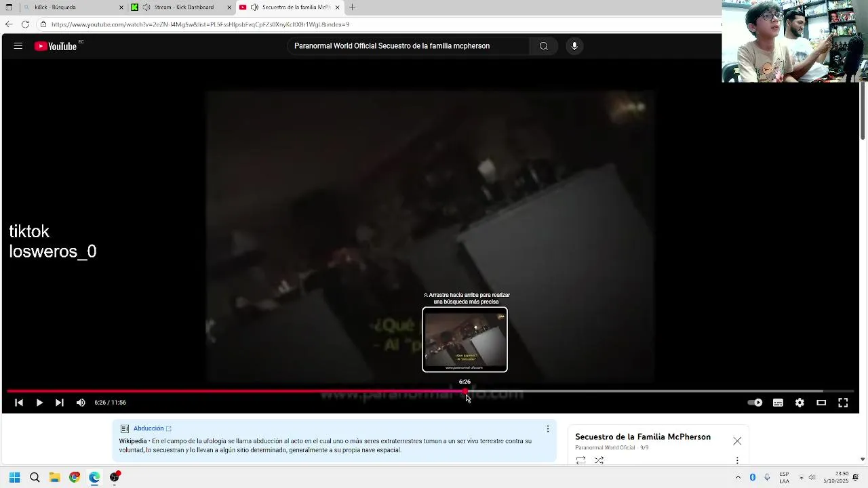Start voice search with the microphone icon

pyautogui.click(x=574, y=46)
